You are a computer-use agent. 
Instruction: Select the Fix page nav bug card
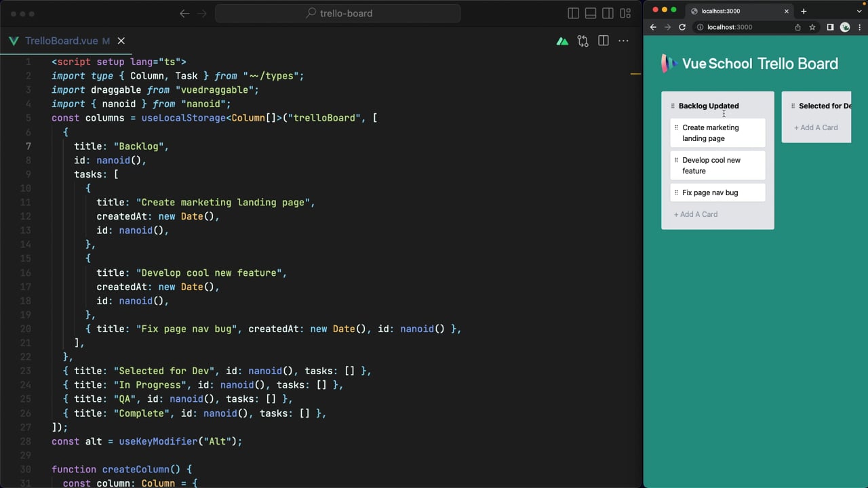717,192
